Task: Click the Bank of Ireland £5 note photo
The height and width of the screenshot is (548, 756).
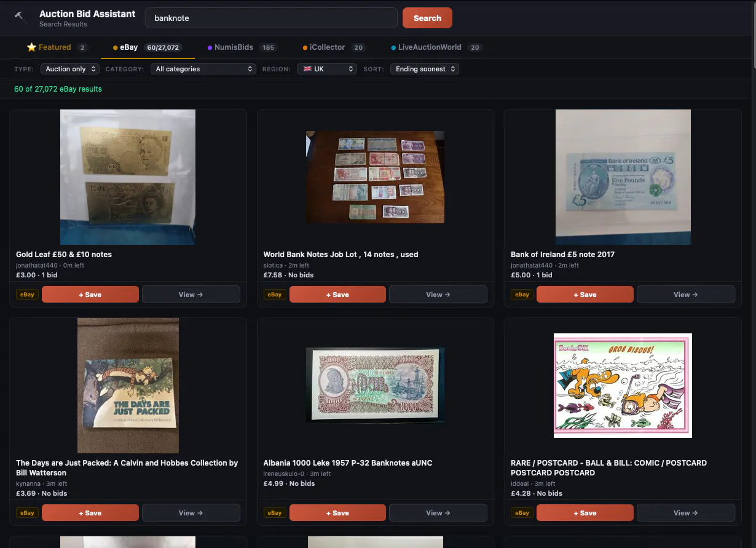Action: [623, 177]
